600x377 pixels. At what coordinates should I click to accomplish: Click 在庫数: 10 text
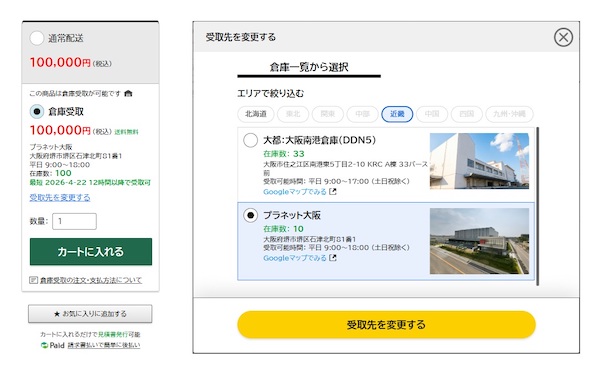(x=283, y=229)
